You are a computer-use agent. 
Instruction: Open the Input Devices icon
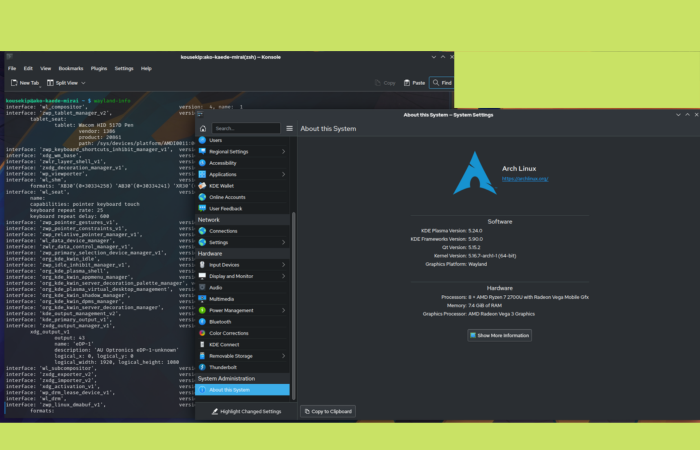pos(202,265)
